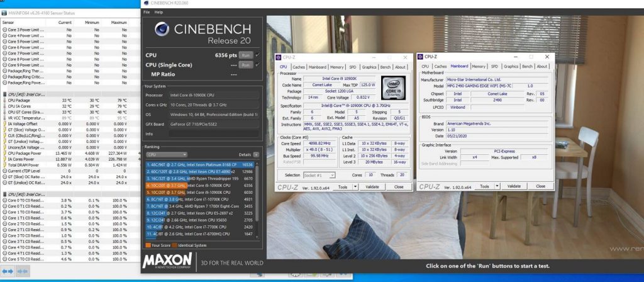Image resolution: width=644 pixels, height=282 pixels.
Task: Click the MAXON logo
Action: (167, 261)
